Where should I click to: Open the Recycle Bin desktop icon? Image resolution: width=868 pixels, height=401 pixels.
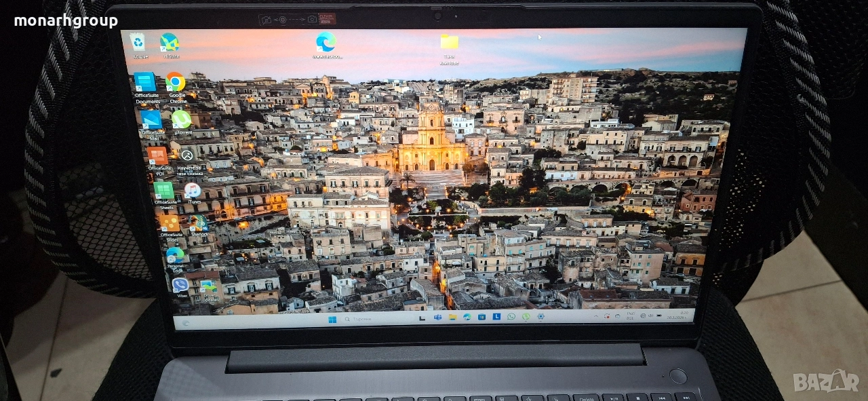[138, 43]
